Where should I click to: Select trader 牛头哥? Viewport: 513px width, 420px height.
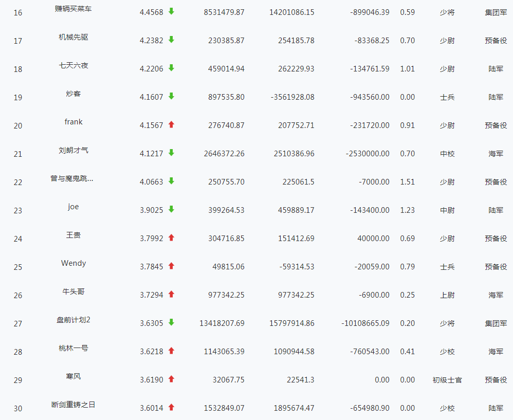[74, 291]
